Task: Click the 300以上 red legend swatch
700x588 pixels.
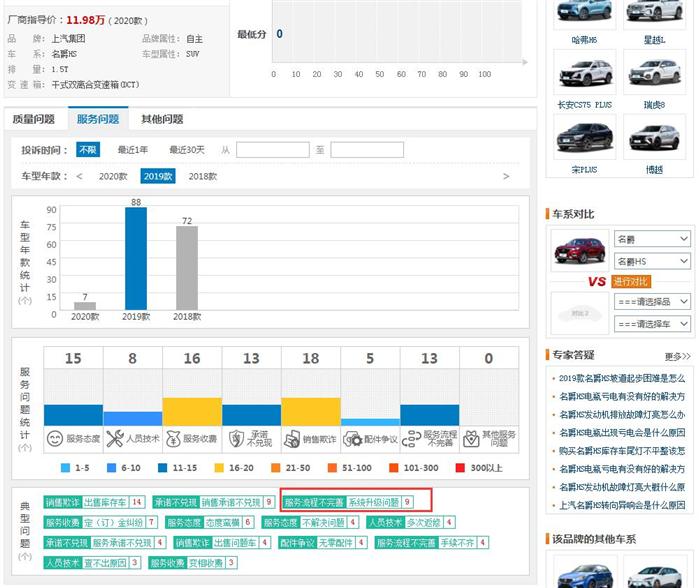Action: (x=460, y=468)
